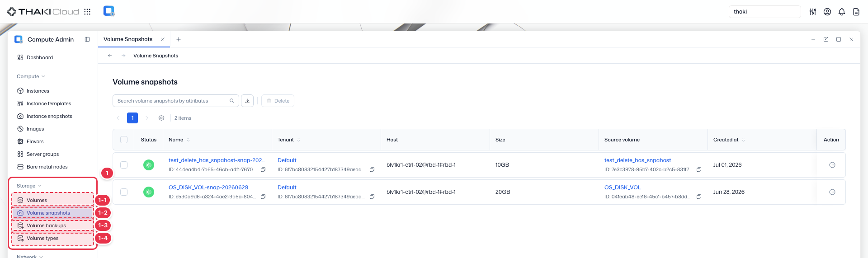Close the Volume Snapshots tab
868x258 pixels.
163,39
